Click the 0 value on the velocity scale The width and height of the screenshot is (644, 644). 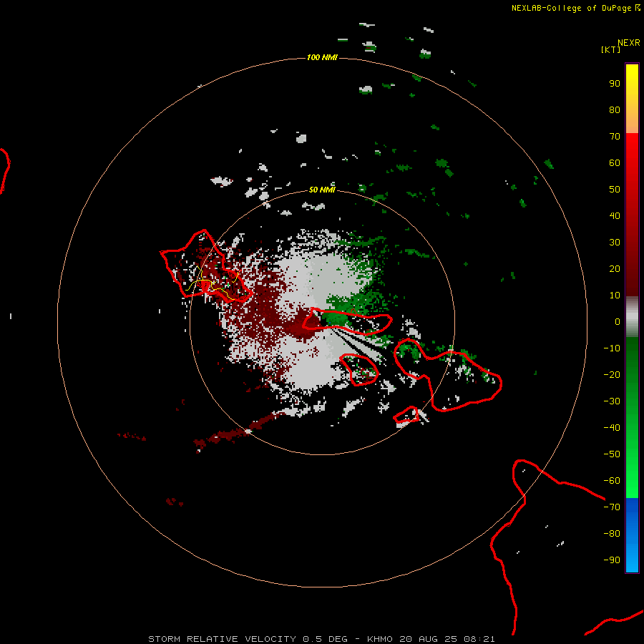point(618,321)
